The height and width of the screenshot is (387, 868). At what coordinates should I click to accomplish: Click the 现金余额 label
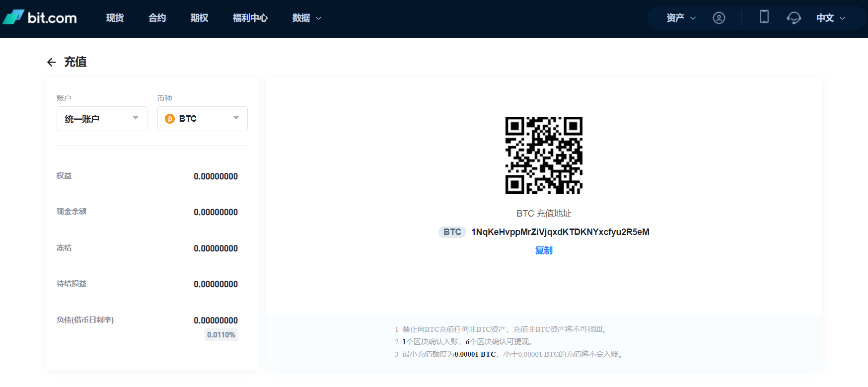click(x=72, y=212)
